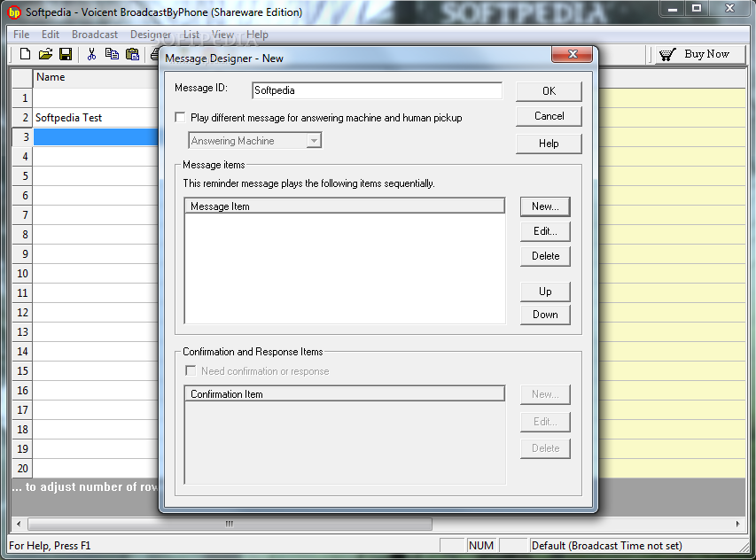The height and width of the screenshot is (560, 756).
Task: Click Delete beside the Message Item list
Action: 545,256
